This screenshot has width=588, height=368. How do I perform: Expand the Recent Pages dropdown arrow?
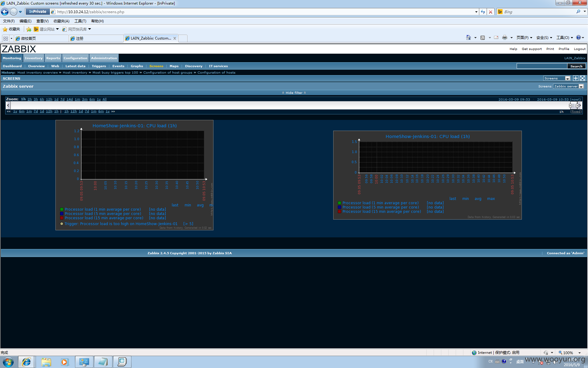[20, 12]
